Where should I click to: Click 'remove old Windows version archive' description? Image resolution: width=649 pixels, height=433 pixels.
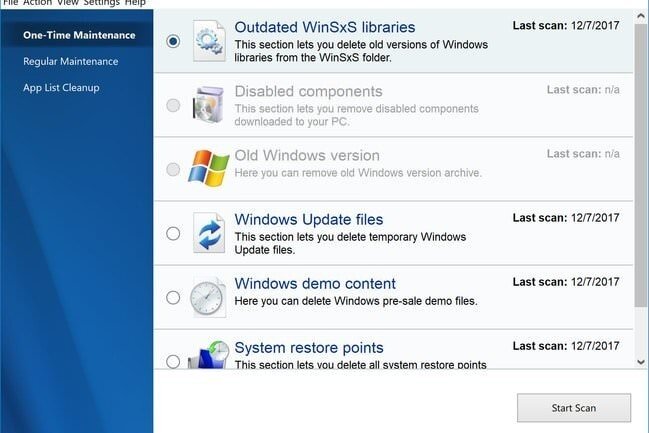(x=358, y=173)
